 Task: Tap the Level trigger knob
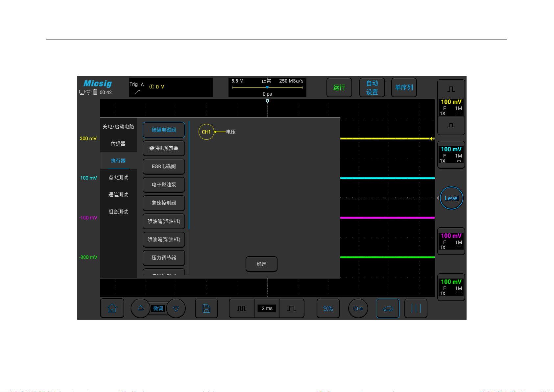coord(451,198)
